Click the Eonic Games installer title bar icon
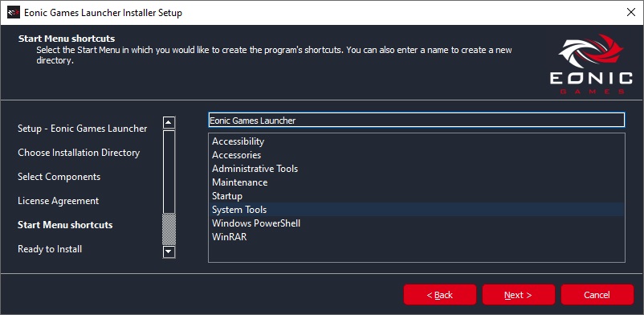 click(x=14, y=13)
